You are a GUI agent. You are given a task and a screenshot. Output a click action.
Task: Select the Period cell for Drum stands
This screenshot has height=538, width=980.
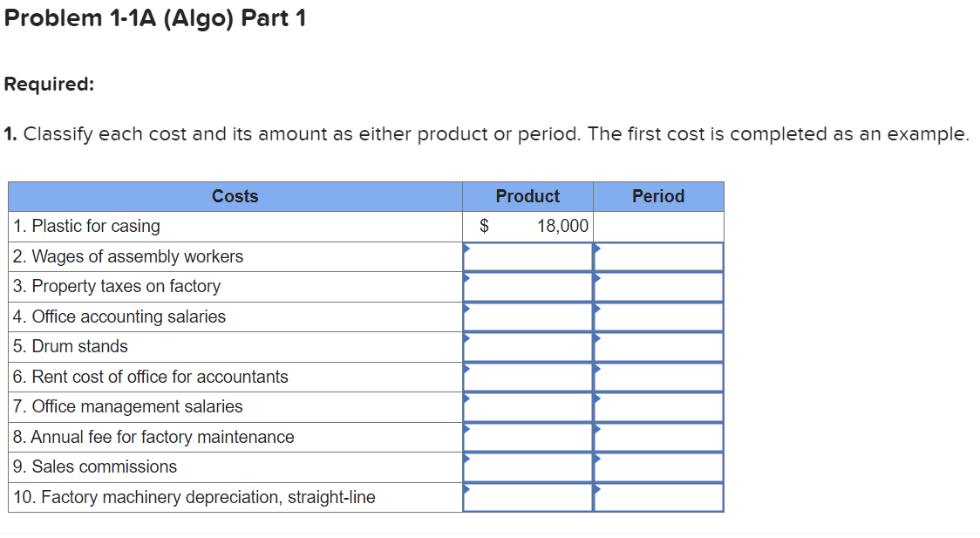point(658,346)
